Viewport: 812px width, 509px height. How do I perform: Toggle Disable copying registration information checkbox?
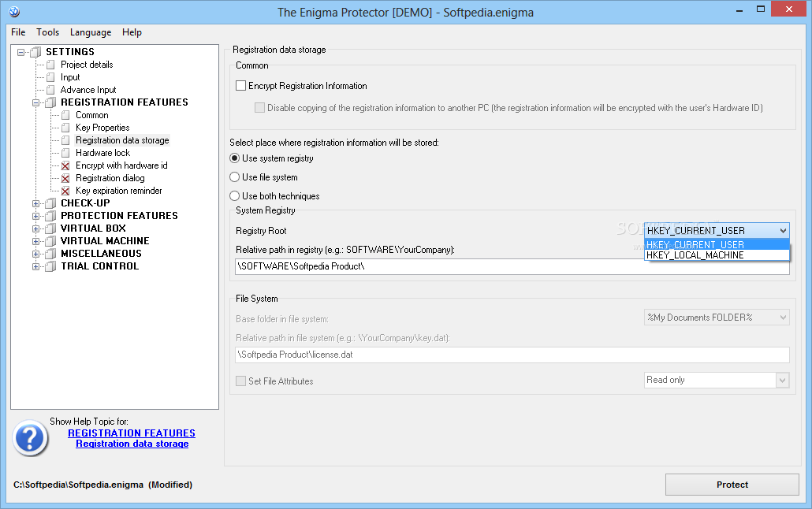pyautogui.click(x=259, y=108)
